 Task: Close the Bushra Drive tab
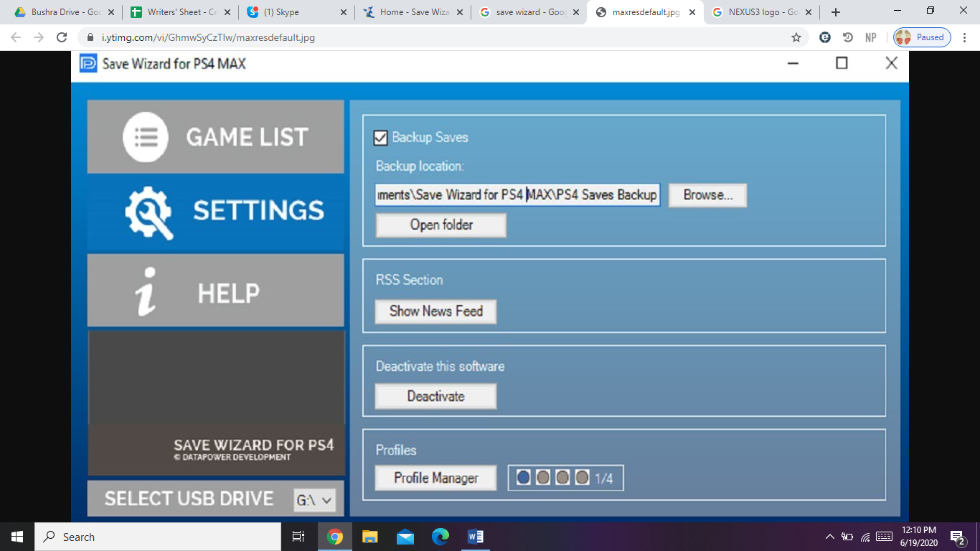point(111,12)
